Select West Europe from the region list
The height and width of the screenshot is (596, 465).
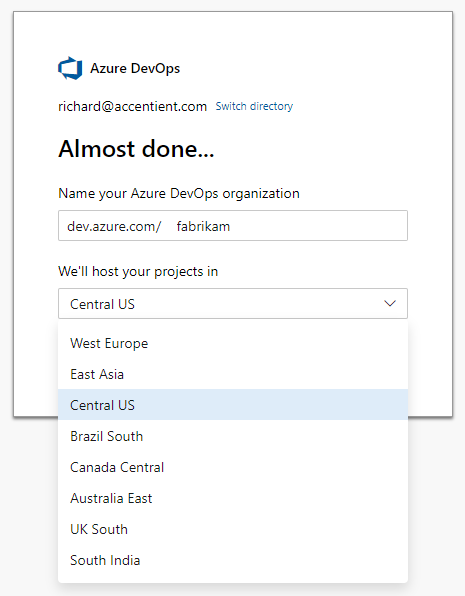[233, 343]
